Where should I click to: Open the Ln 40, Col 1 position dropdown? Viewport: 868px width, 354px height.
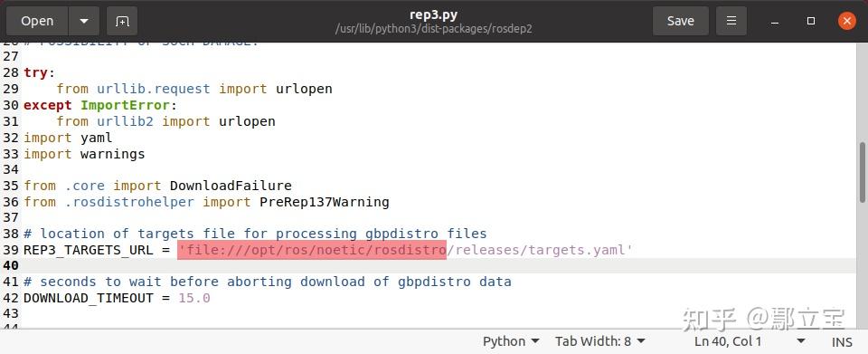pos(800,341)
